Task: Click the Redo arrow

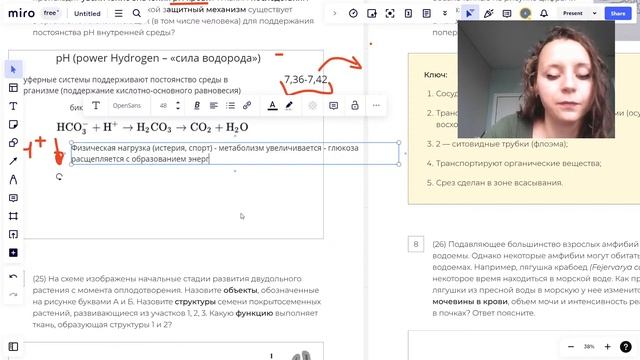Action: (13, 294)
